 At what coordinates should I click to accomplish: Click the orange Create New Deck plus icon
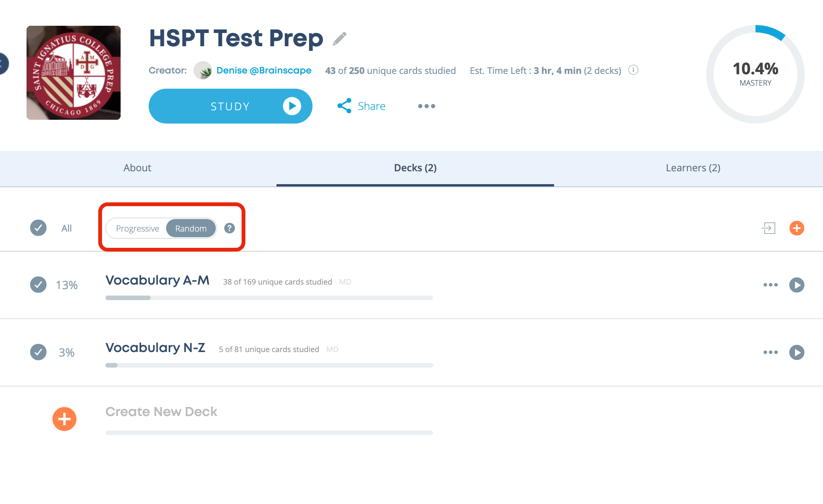tap(64, 419)
